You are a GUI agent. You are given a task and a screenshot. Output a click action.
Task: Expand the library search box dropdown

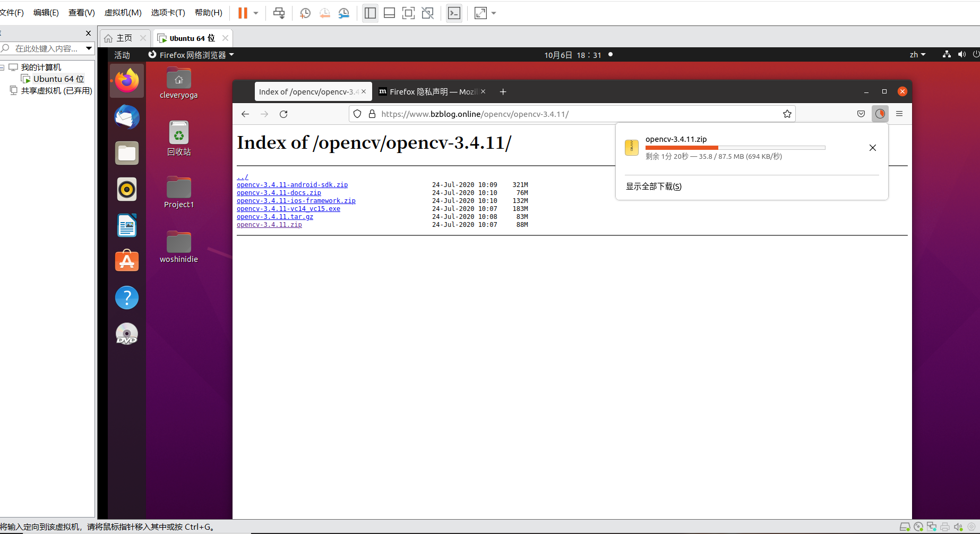88,48
